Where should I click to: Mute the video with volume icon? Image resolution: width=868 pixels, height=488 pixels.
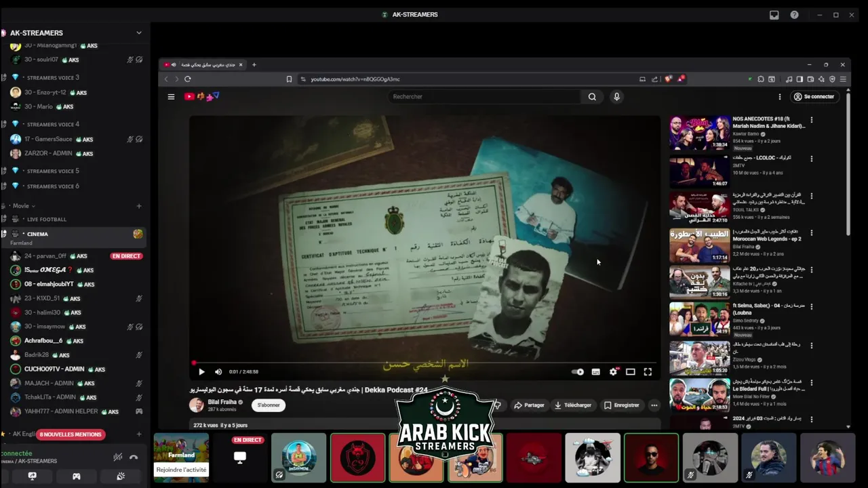point(218,371)
